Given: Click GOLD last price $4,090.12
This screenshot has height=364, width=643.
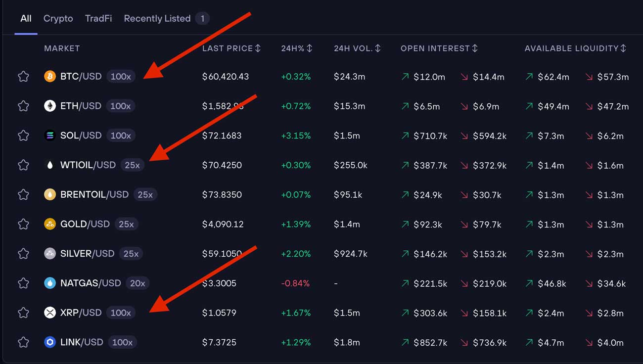Looking at the screenshot, I should [223, 224].
